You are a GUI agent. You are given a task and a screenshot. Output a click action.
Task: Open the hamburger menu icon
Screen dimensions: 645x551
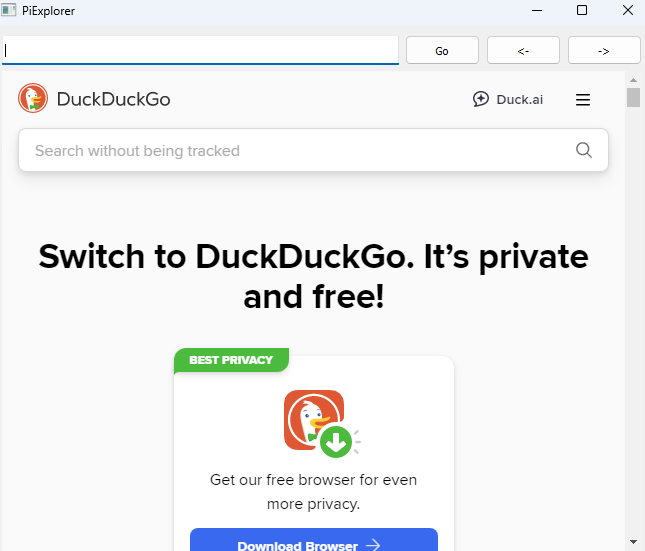(582, 100)
